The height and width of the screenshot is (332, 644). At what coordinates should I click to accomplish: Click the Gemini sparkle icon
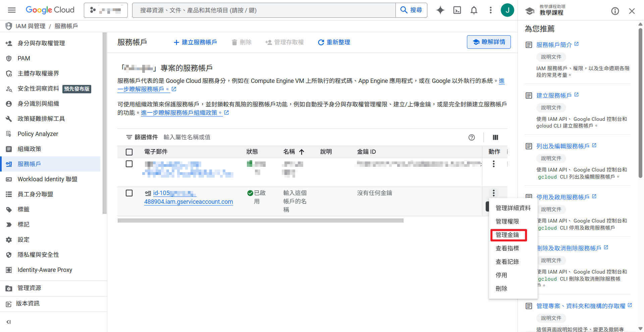click(x=440, y=10)
